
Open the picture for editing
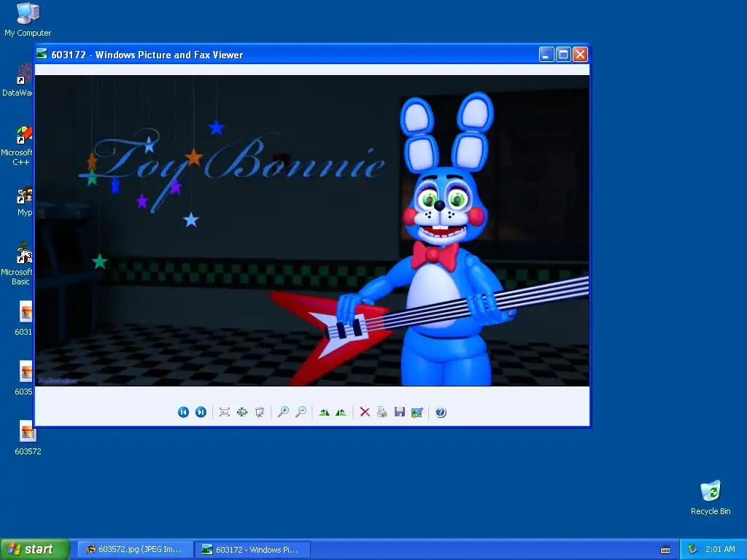pos(417,413)
